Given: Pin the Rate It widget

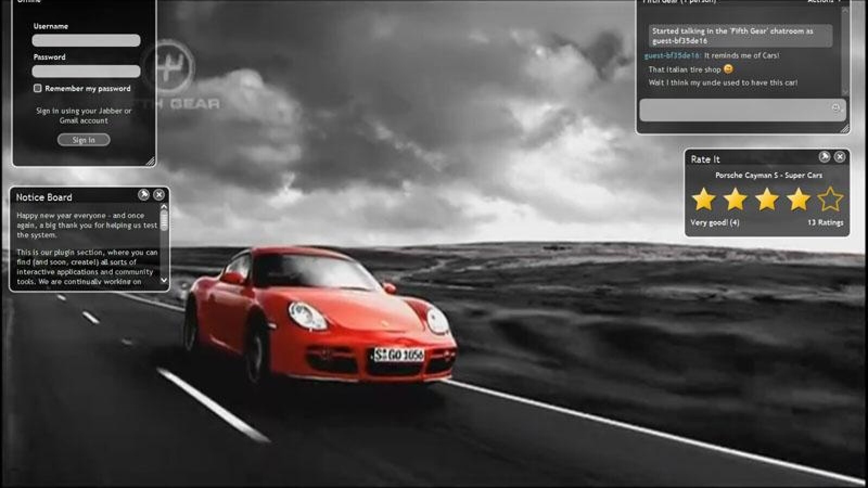Looking at the screenshot, I should coord(824,157).
